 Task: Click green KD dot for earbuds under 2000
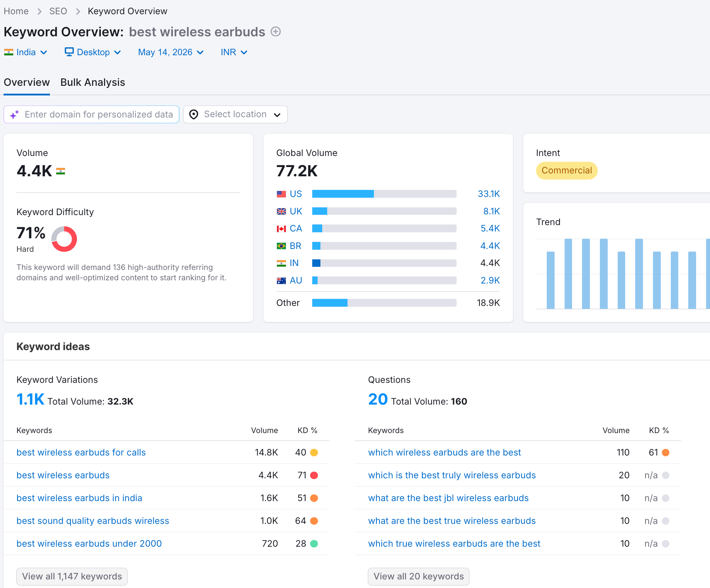click(x=314, y=544)
